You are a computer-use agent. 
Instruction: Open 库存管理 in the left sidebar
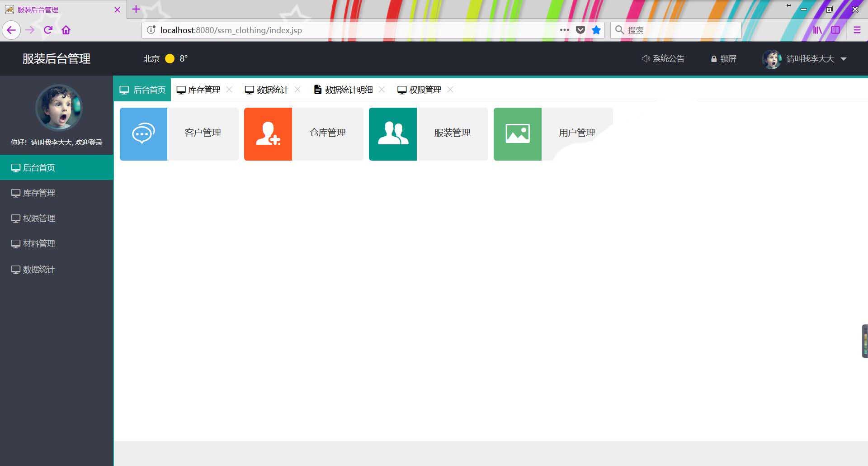57,193
